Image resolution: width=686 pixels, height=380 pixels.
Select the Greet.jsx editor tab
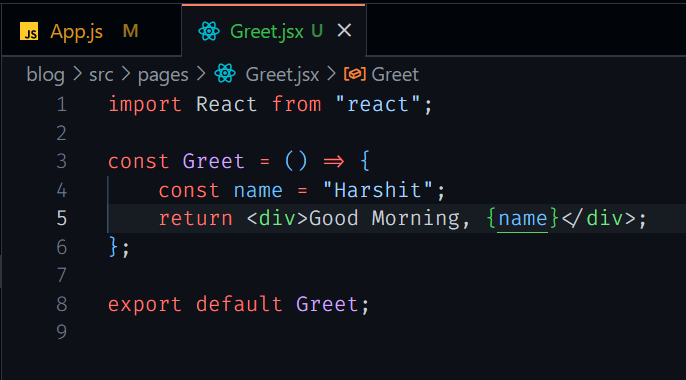tap(273, 31)
